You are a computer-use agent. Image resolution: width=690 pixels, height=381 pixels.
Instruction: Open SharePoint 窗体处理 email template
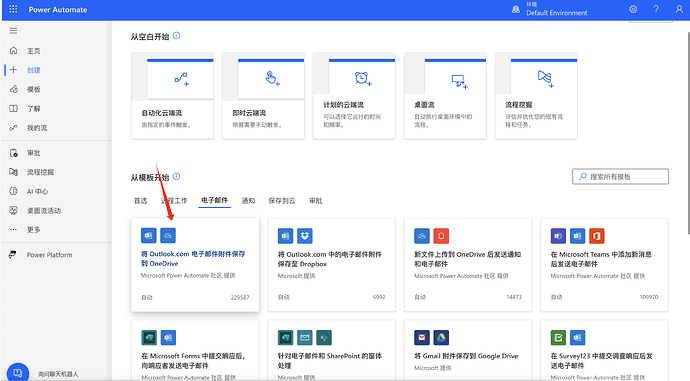click(331, 351)
